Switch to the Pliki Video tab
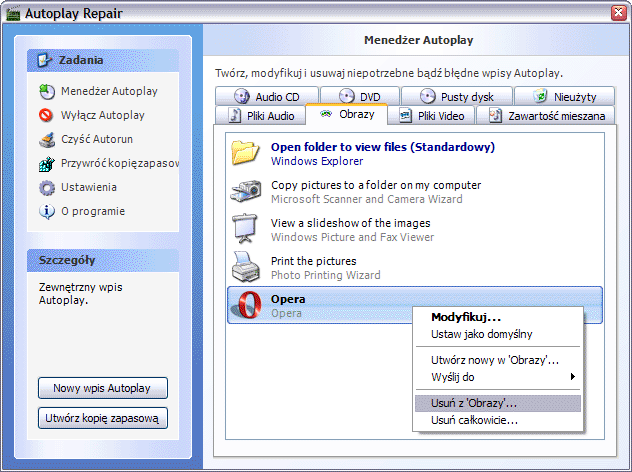632x472 pixels. (x=431, y=115)
